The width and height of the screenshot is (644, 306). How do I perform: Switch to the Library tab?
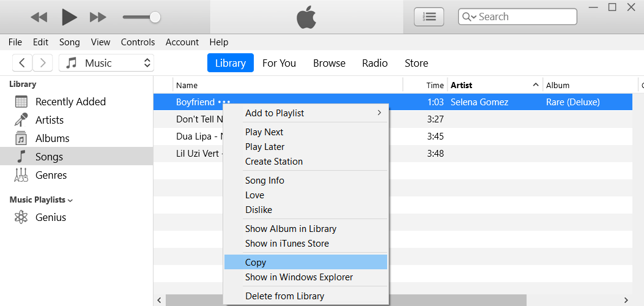231,63
